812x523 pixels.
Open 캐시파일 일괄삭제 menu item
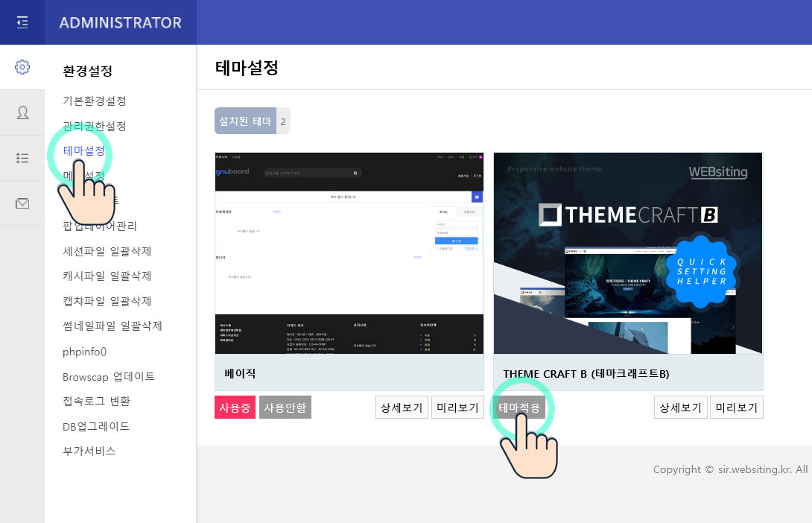coord(107,276)
